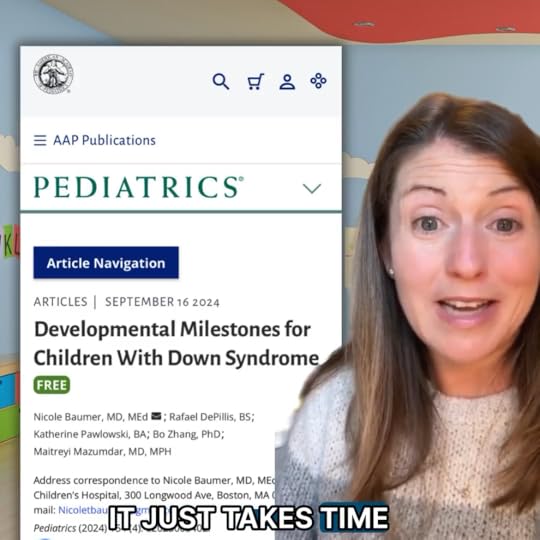The width and height of the screenshot is (540, 540).
Task: Select author Maitreyi Mazumdar, MD, MPH
Action: point(102,451)
